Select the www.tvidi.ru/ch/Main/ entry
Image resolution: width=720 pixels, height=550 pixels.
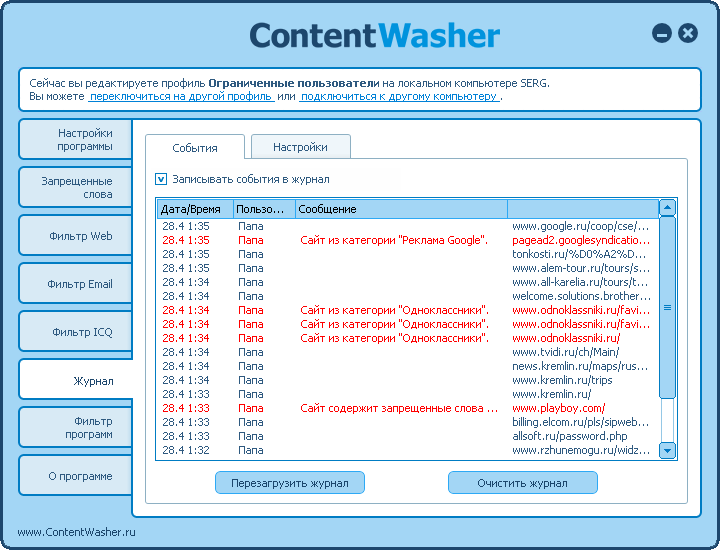407,352
